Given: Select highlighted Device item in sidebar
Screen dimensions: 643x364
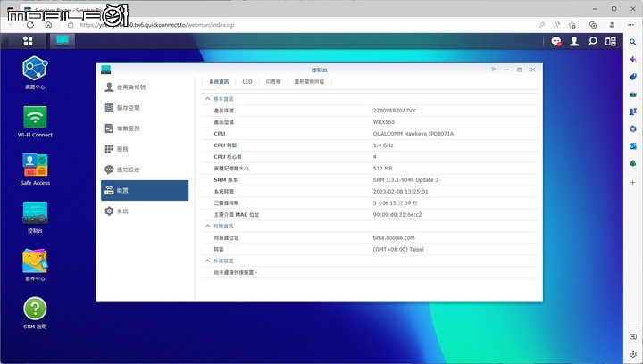Looking at the screenshot, I should tap(145, 190).
